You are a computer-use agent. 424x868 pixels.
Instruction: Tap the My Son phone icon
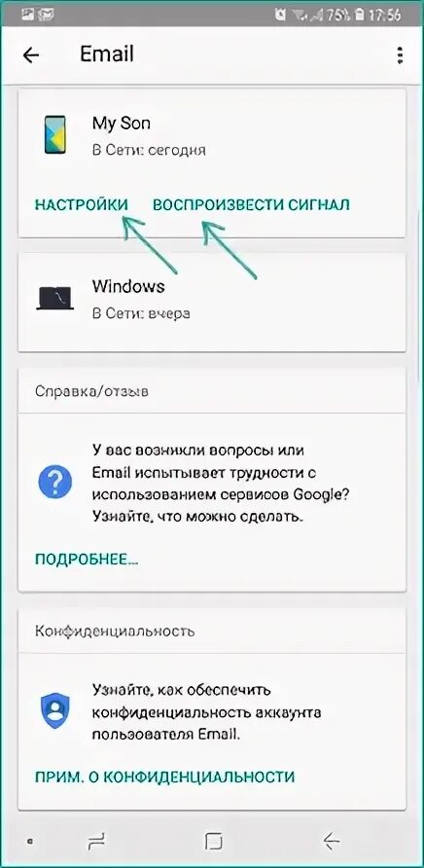pos(54,134)
